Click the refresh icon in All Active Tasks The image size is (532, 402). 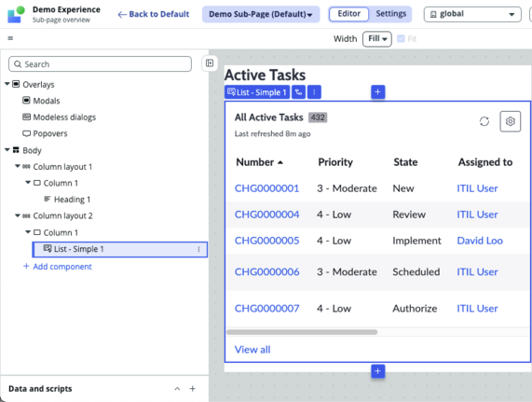[x=484, y=121]
